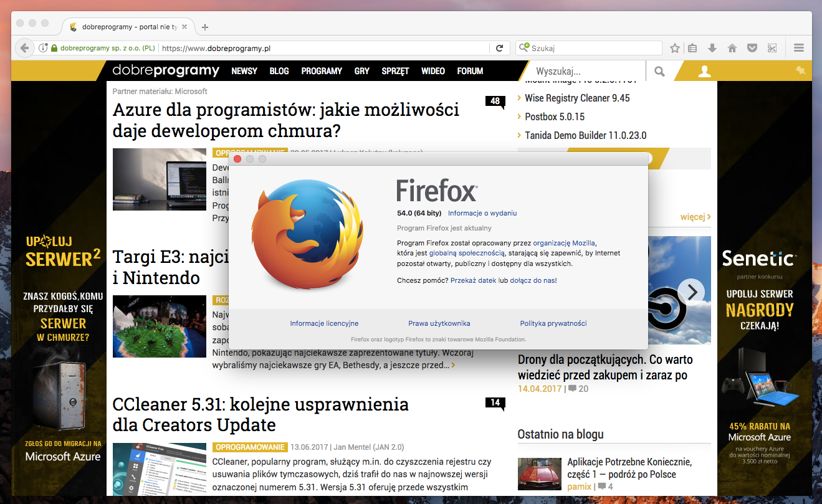Click Jan Mentel author name
Screen dimensions: 822x504
369,447
